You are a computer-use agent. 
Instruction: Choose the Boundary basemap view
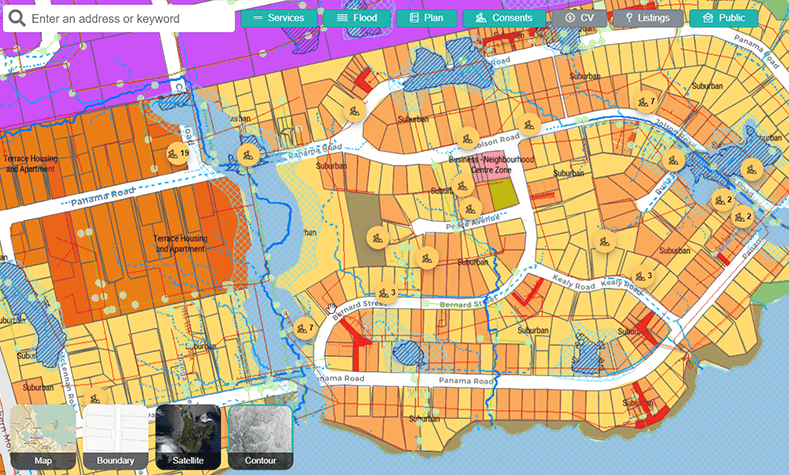pos(115,438)
